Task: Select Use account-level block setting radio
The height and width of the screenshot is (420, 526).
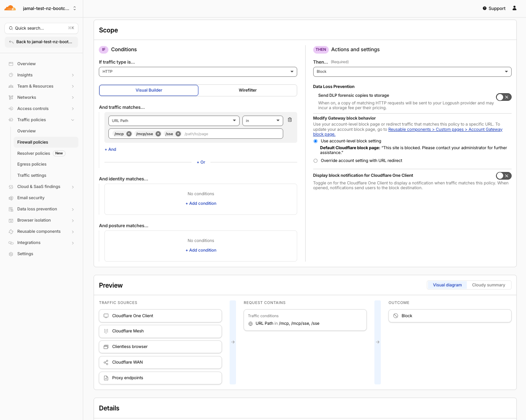Action: 316,141
